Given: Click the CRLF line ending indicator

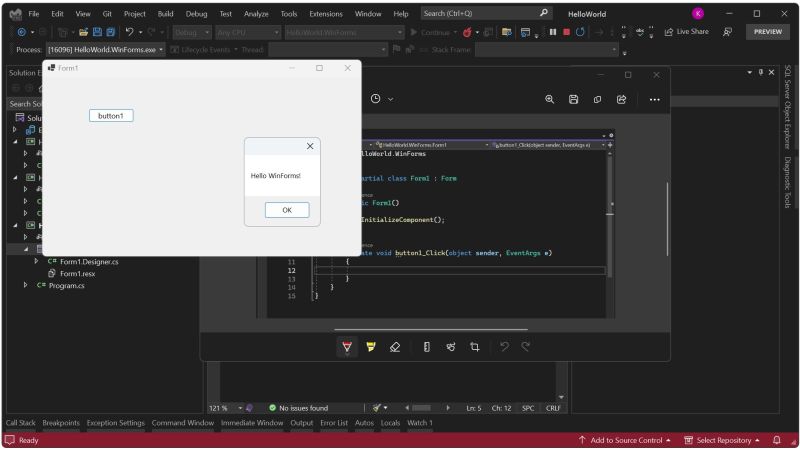Looking at the screenshot, I should (553, 408).
